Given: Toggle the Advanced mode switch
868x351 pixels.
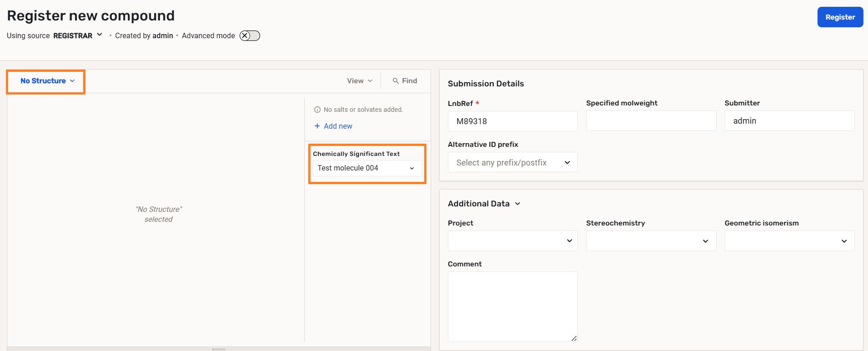Looking at the screenshot, I should tap(250, 36).
